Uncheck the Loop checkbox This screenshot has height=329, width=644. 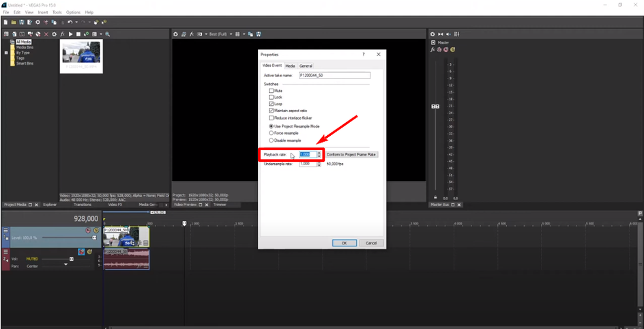271,104
